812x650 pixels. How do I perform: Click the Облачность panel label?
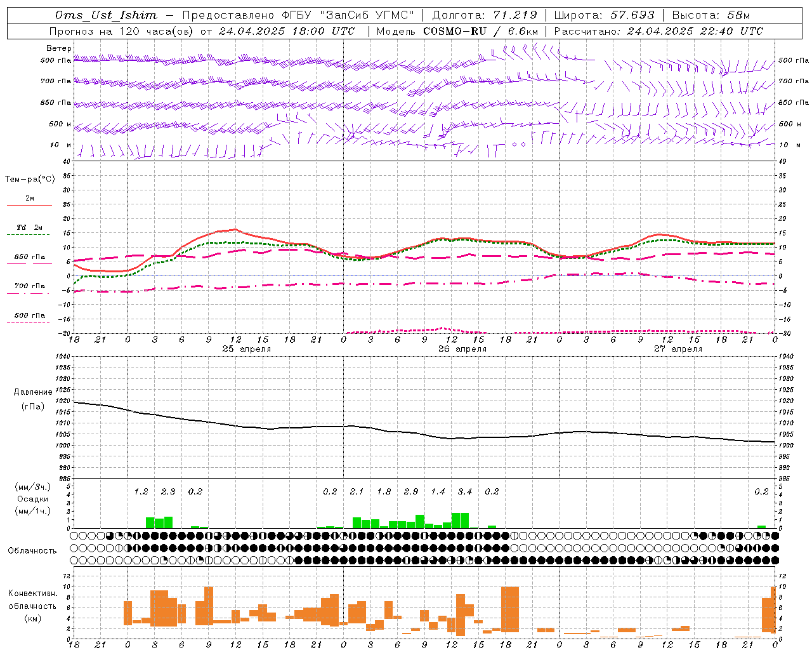pyautogui.click(x=32, y=550)
